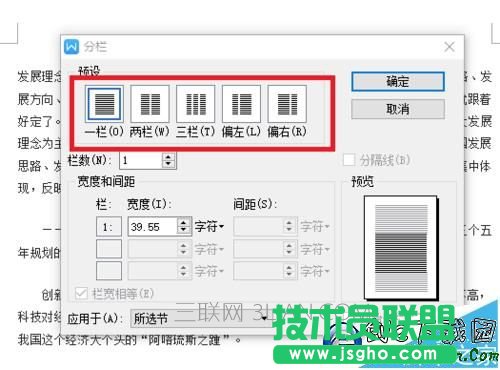The image size is (500, 370).
Task: Open the 应用于(A) 所选节 dropdown
Action: coord(199,319)
